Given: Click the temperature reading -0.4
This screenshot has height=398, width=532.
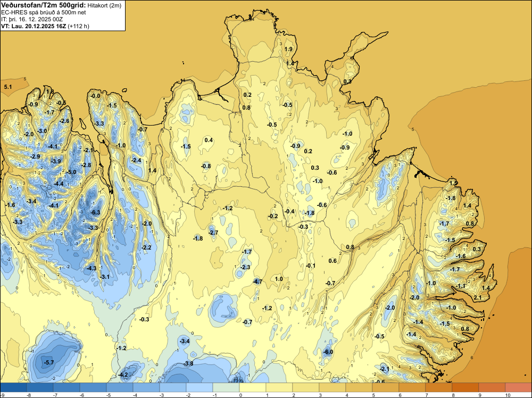Looking at the screenshot, I should (289, 211).
